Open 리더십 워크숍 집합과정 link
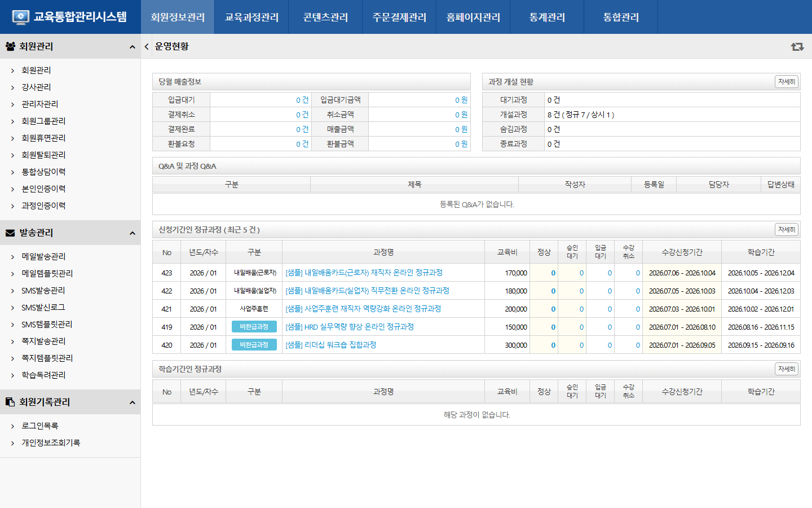Viewport: 812px width, 508px height. click(330, 345)
